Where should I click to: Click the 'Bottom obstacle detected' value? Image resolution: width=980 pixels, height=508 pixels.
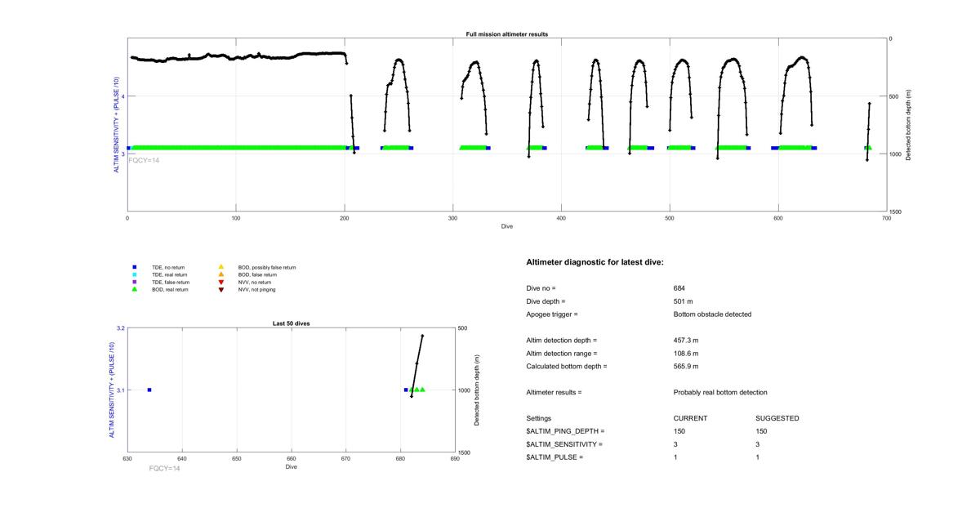tap(713, 314)
